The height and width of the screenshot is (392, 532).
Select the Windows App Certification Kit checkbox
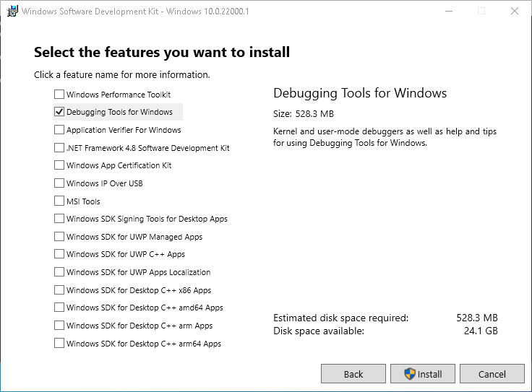coord(59,165)
